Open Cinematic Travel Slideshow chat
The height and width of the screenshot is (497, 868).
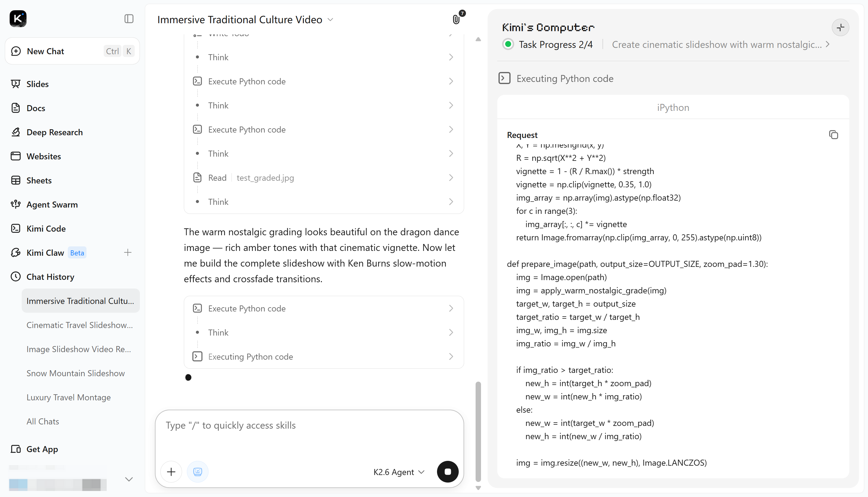(x=80, y=325)
